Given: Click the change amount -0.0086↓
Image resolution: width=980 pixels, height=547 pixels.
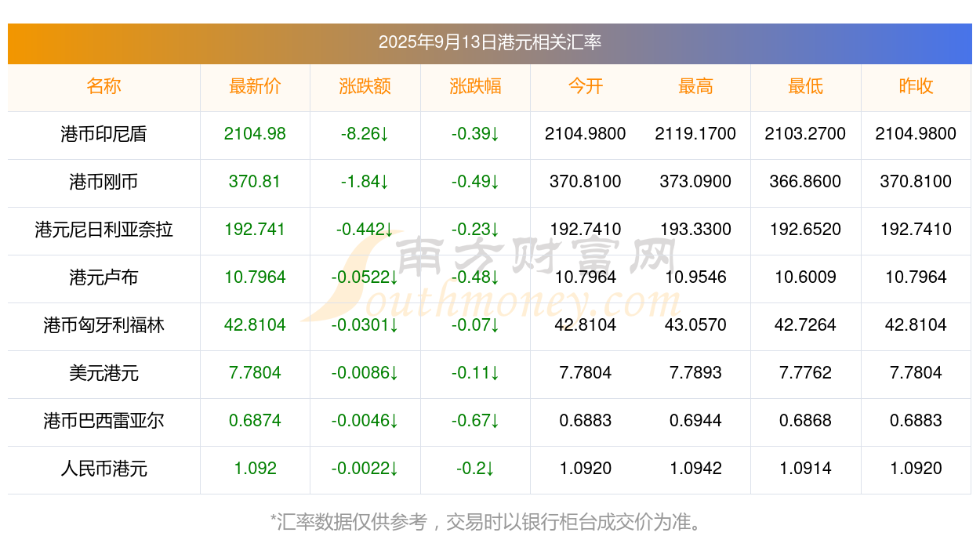Looking at the screenshot, I should coord(365,373).
